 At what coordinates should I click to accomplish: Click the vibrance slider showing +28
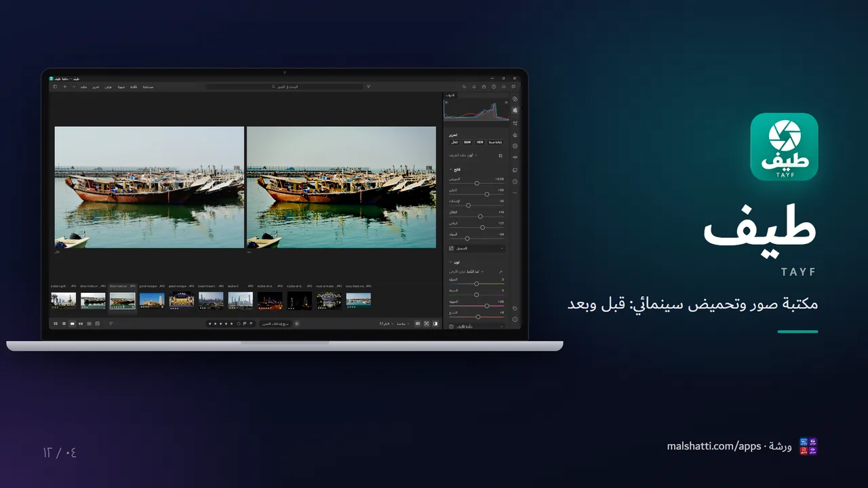click(486, 306)
